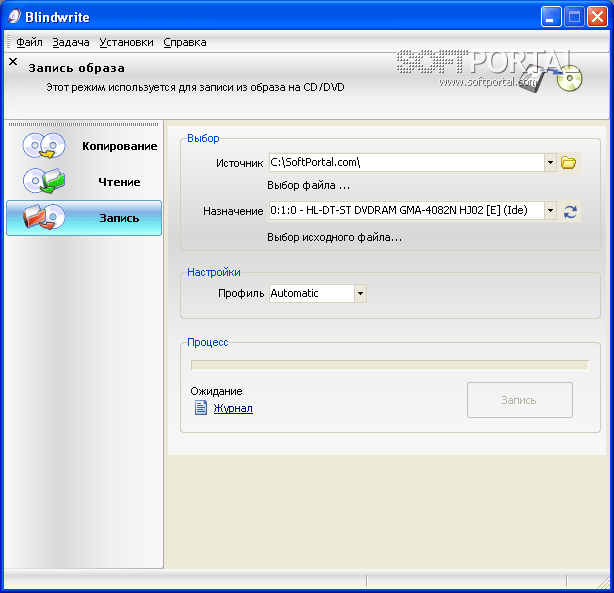Viewport: 614px width, 593px height.
Task: Select the Копирование disc icon
Action: [x=43, y=147]
